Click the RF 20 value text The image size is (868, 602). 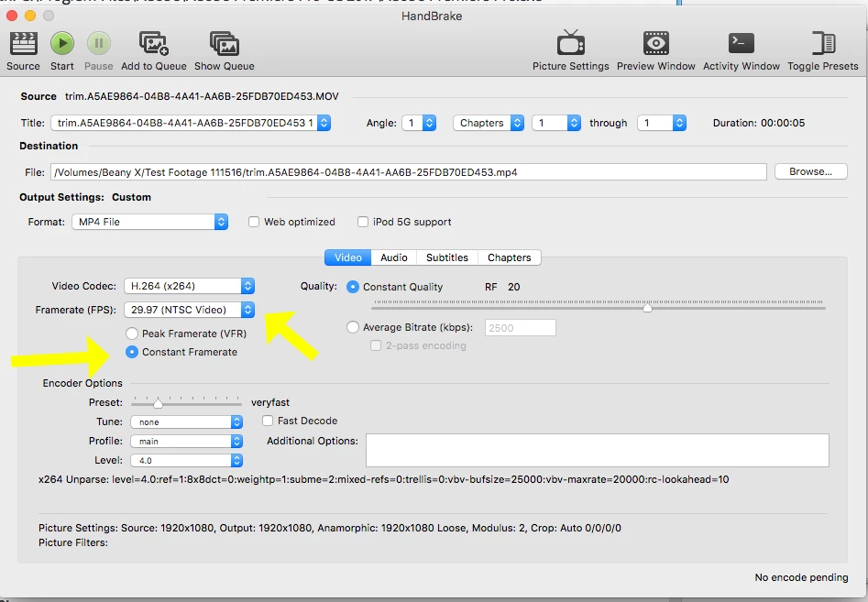click(502, 287)
